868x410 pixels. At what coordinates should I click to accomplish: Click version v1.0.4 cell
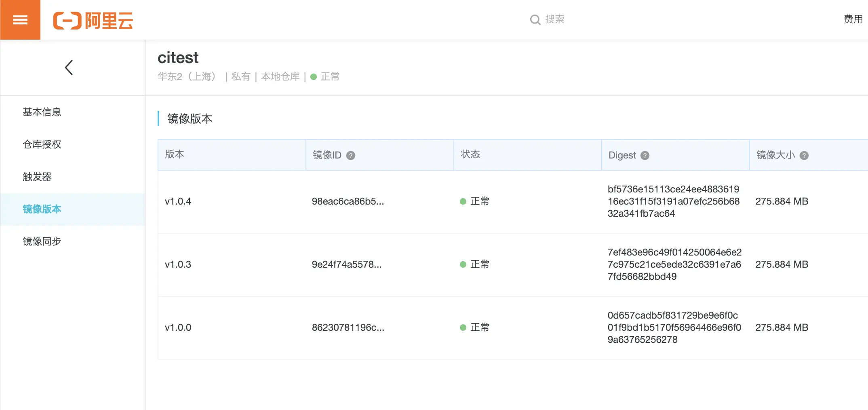178,201
